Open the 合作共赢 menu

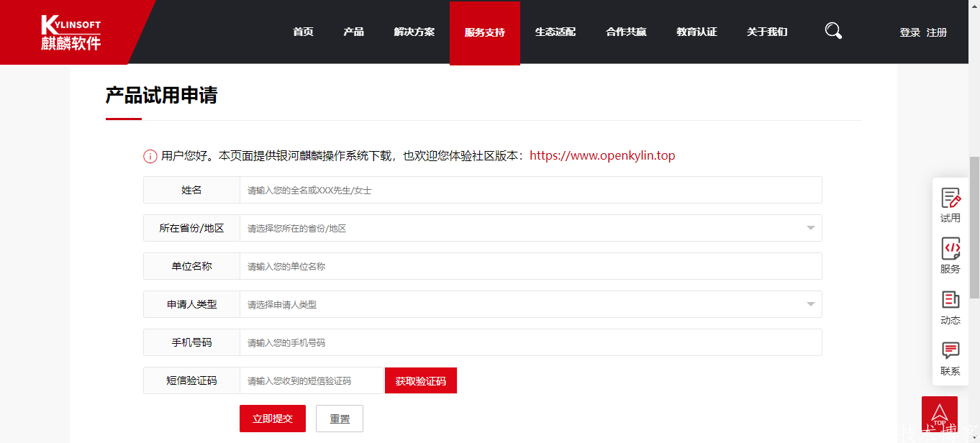tap(626, 32)
